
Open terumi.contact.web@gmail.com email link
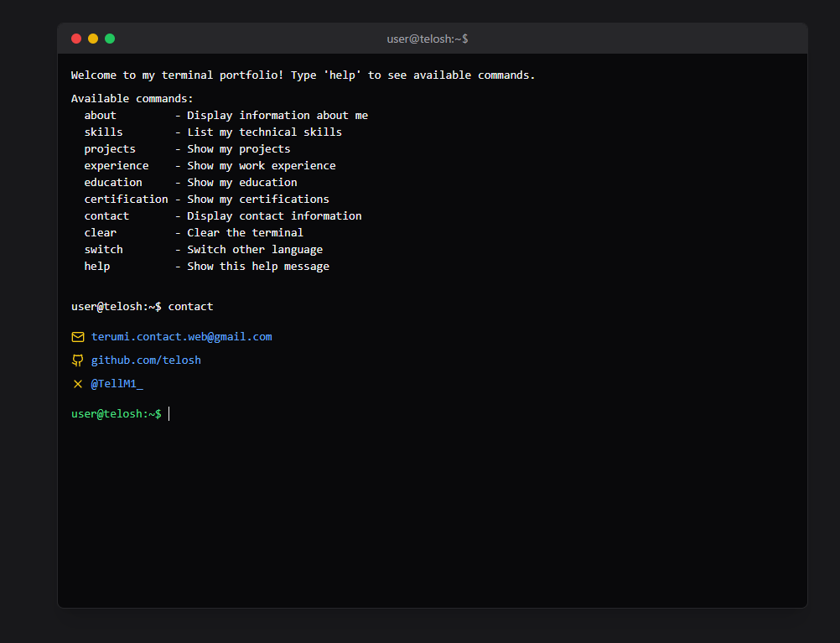182,337
